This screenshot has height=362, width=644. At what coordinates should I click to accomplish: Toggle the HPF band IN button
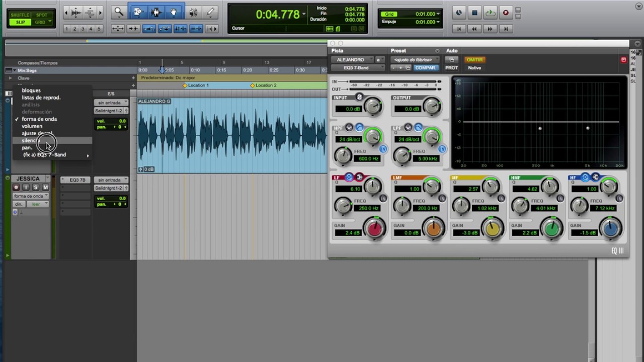coord(383,149)
